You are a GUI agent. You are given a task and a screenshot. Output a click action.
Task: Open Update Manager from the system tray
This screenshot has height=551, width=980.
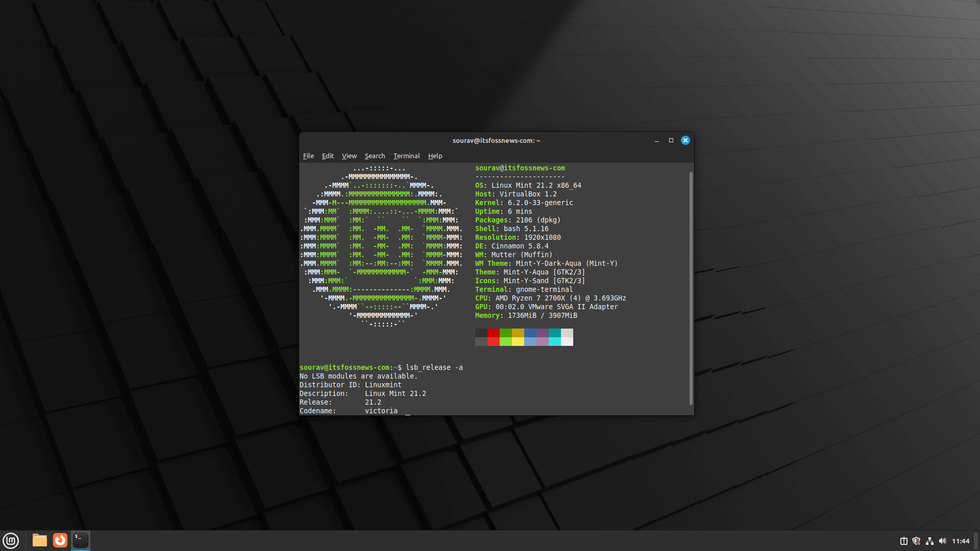(x=904, y=541)
